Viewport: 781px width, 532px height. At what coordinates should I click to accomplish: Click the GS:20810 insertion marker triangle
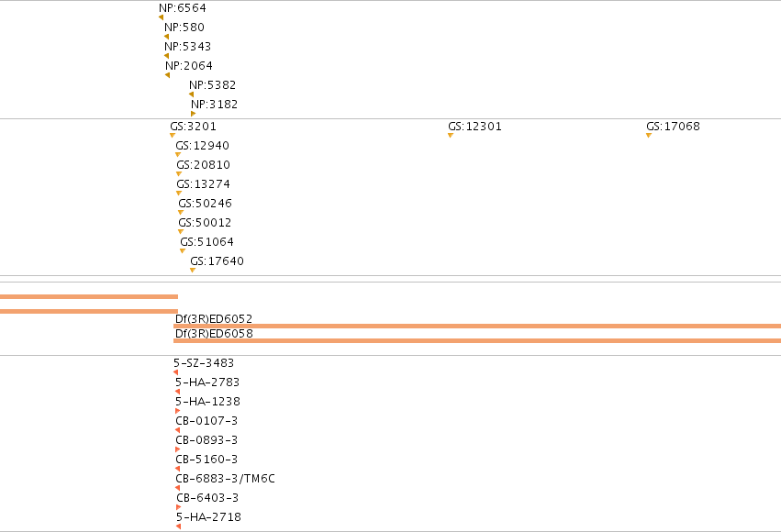[x=179, y=174]
